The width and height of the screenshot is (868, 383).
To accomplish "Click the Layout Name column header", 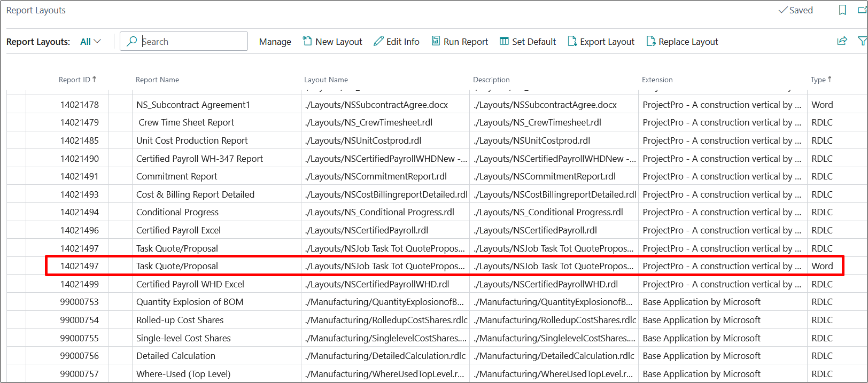I will [325, 80].
